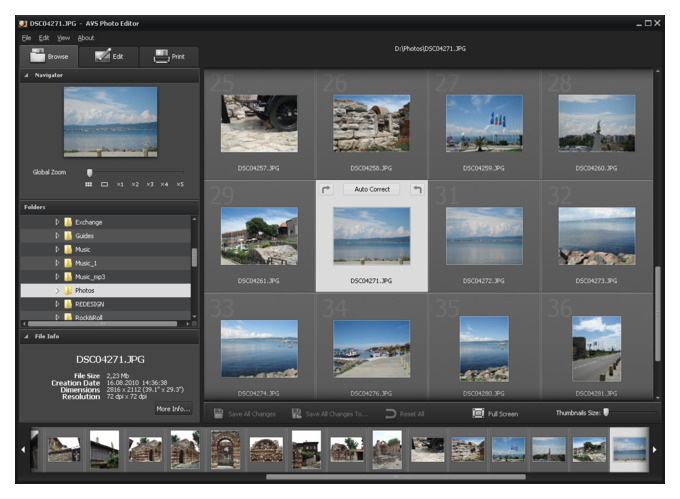Rotate the selected DSC04271 photo counterclockwise icon

[417, 189]
